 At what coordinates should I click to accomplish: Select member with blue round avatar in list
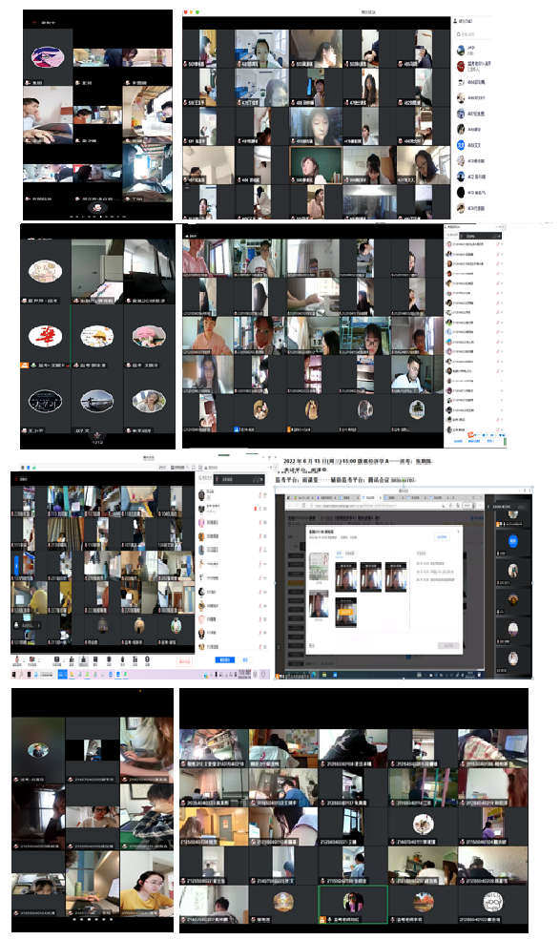point(461,144)
